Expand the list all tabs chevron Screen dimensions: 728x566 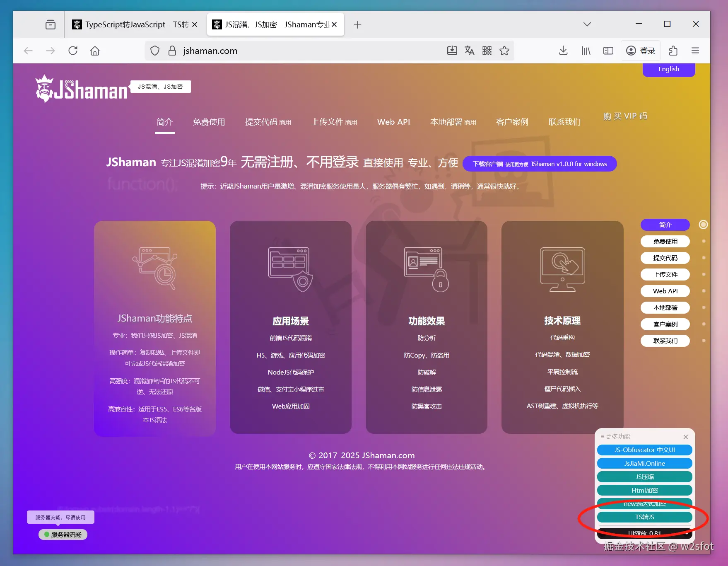(x=587, y=24)
